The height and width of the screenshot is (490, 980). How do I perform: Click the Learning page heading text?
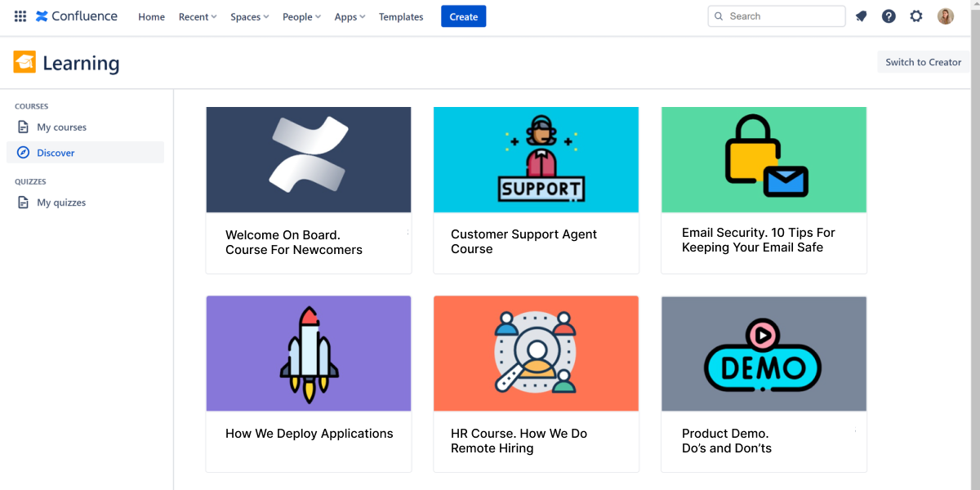(81, 63)
